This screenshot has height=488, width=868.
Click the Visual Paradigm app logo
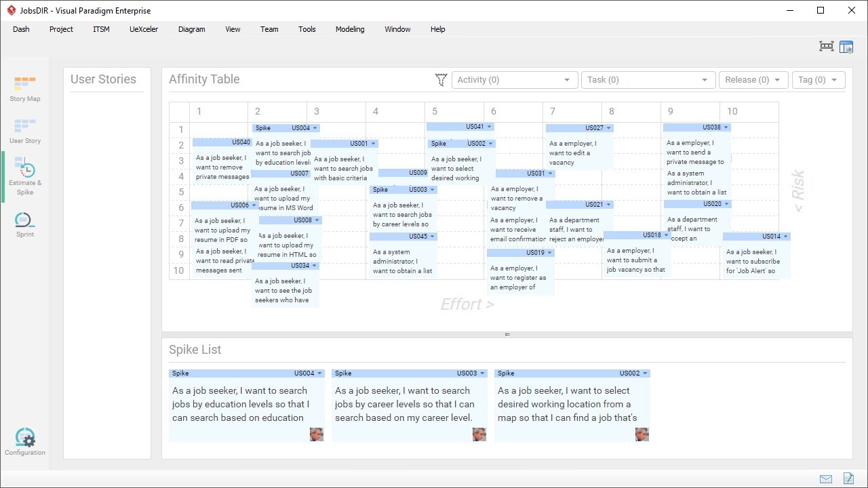[x=11, y=10]
